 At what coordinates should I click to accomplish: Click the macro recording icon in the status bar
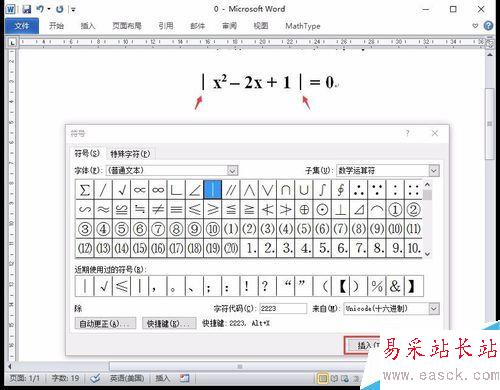(x=184, y=378)
